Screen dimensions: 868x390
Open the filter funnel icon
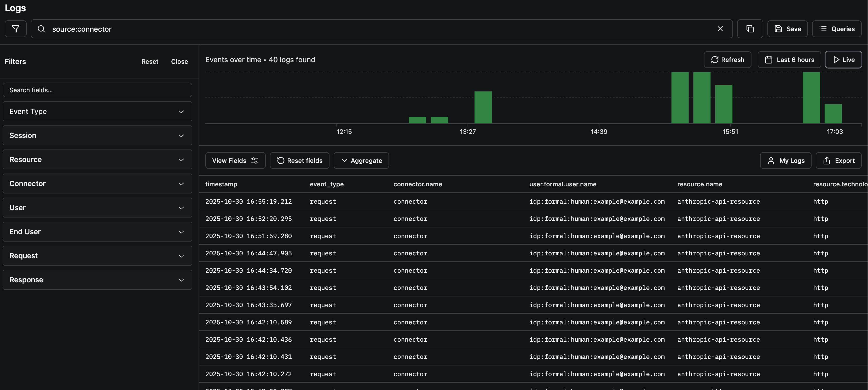tap(15, 29)
